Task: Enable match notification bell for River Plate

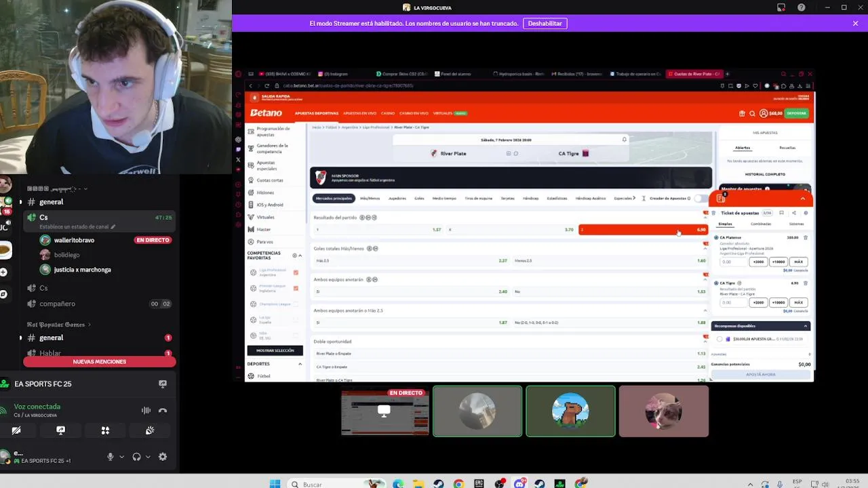Action: 624,140
